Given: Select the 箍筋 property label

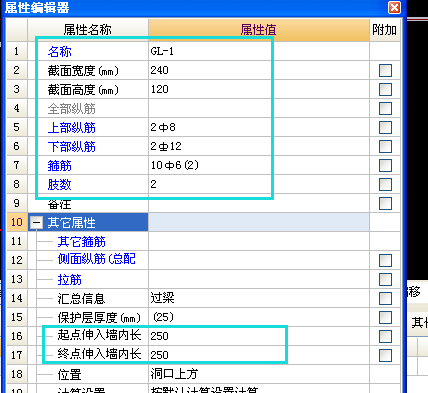Looking at the screenshot, I should coord(59,166).
